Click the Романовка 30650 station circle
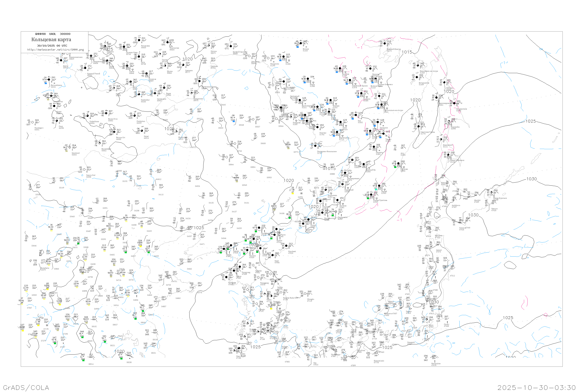The width and height of the screenshot is (588, 392). pyautogui.click(x=139, y=40)
